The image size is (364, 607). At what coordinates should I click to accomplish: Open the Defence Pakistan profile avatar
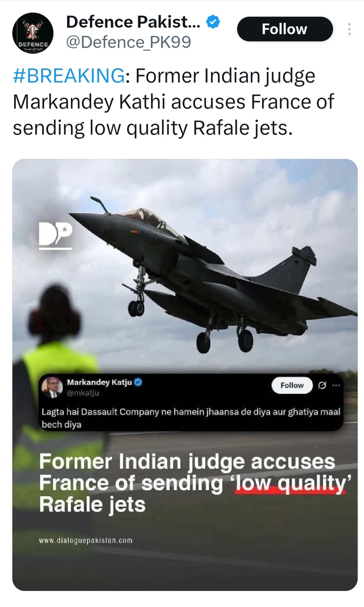point(33,33)
